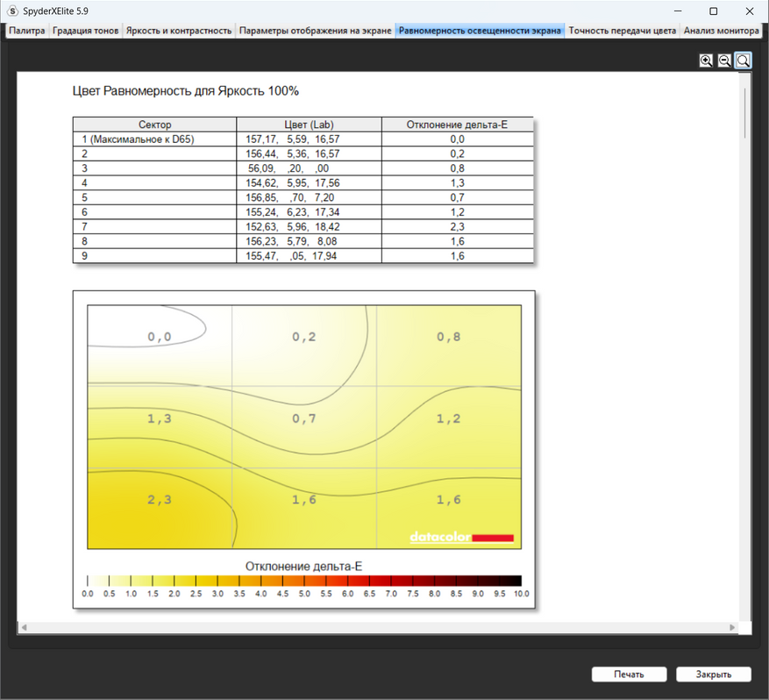
Task: Click legend title 'Отклонение дельта-Е' under heatmap
Action: pos(303,567)
